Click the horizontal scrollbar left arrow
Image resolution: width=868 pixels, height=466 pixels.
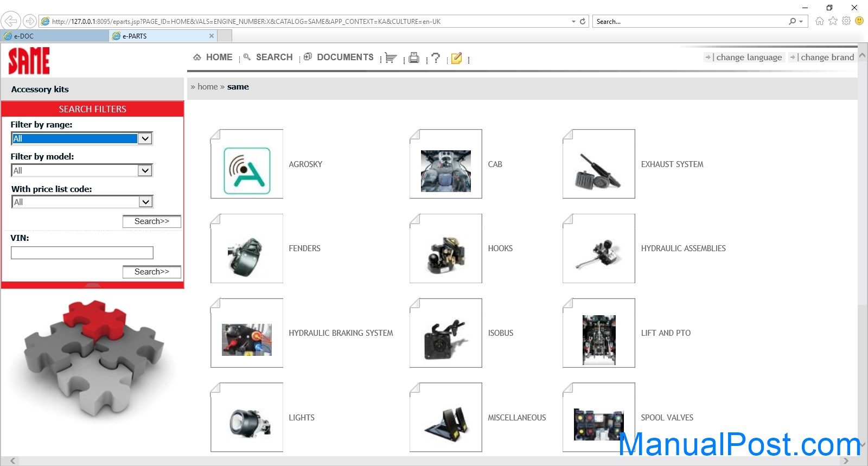click(12, 461)
